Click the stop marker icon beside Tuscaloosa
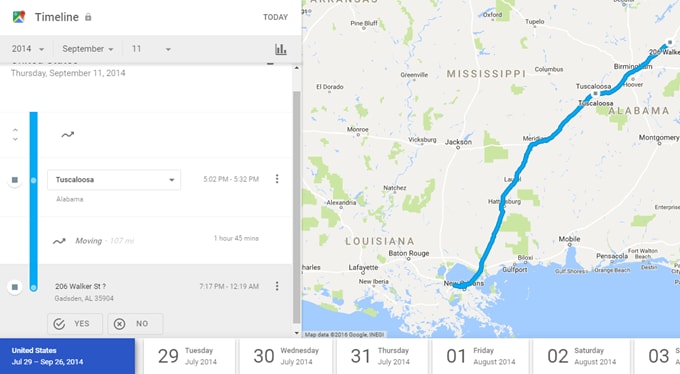680x374 pixels. click(15, 180)
